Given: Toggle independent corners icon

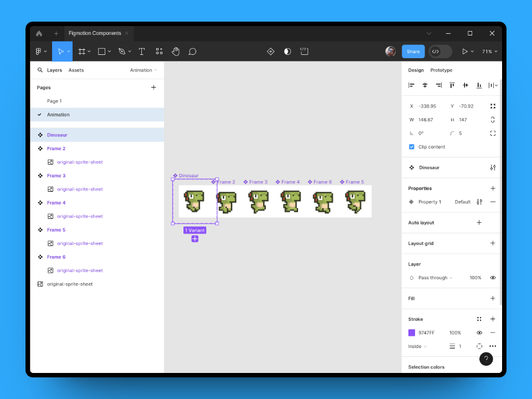Looking at the screenshot, I should pyautogui.click(x=493, y=134).
